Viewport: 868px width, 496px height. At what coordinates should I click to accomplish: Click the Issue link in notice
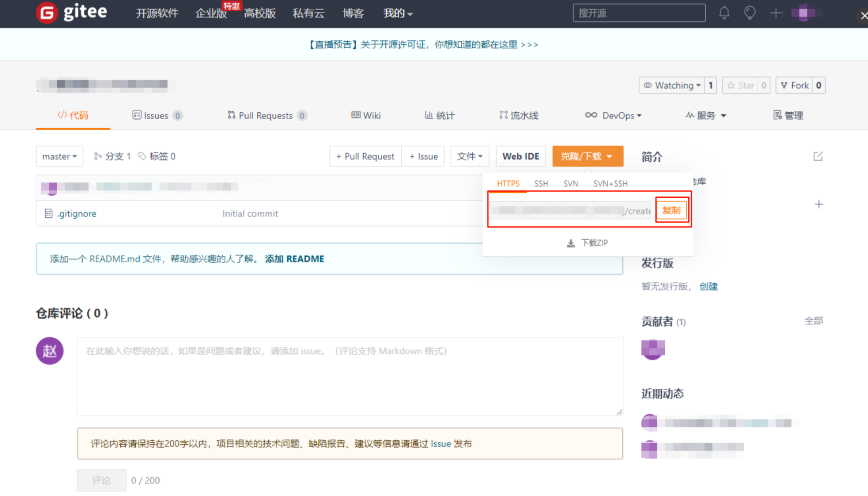coord(440,444)
